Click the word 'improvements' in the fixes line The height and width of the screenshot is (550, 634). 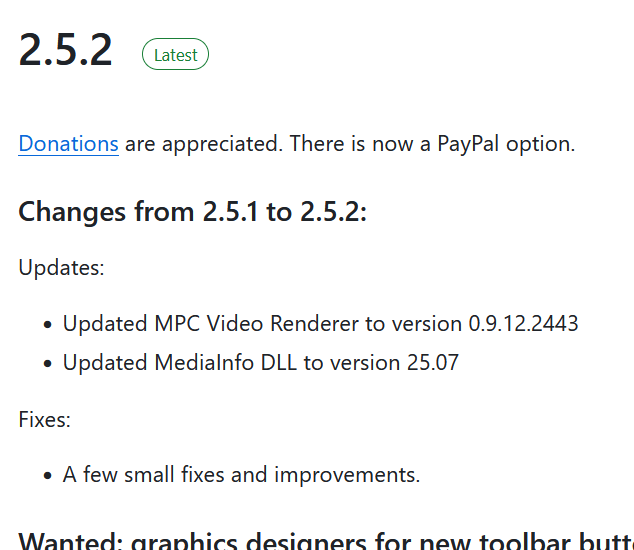tap(347, 474)
